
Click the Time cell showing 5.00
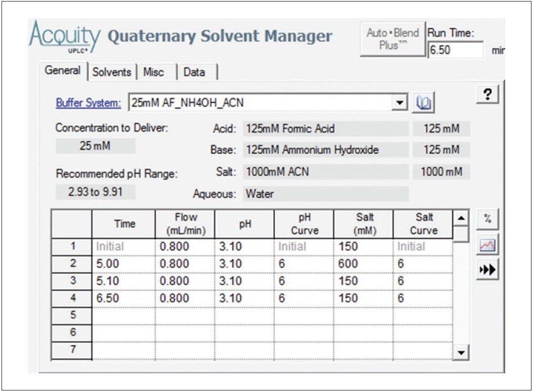(124, 264)
